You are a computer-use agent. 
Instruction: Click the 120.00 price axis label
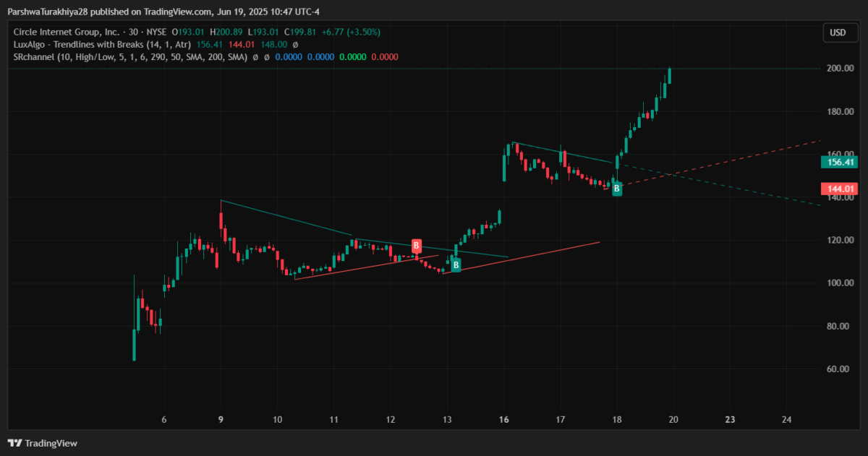[839, 240]
